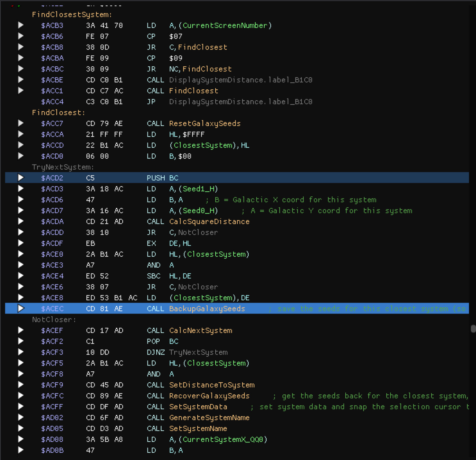Click the arrow marker beside address $AD0B
476x460 pixels.
tap(21, 450)
